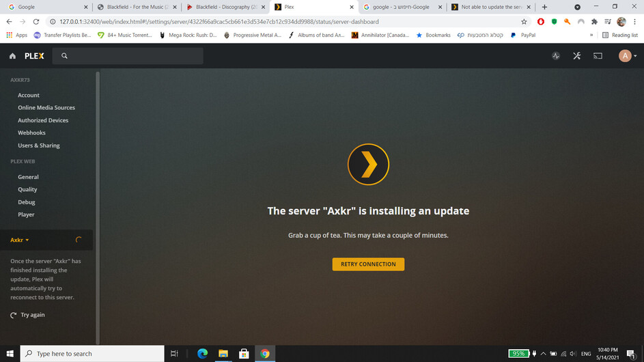Image resolution: width=644 pixels, height=362 pixels.
Task: Switch to the google search tab
Action: click(x=402, y=7)
